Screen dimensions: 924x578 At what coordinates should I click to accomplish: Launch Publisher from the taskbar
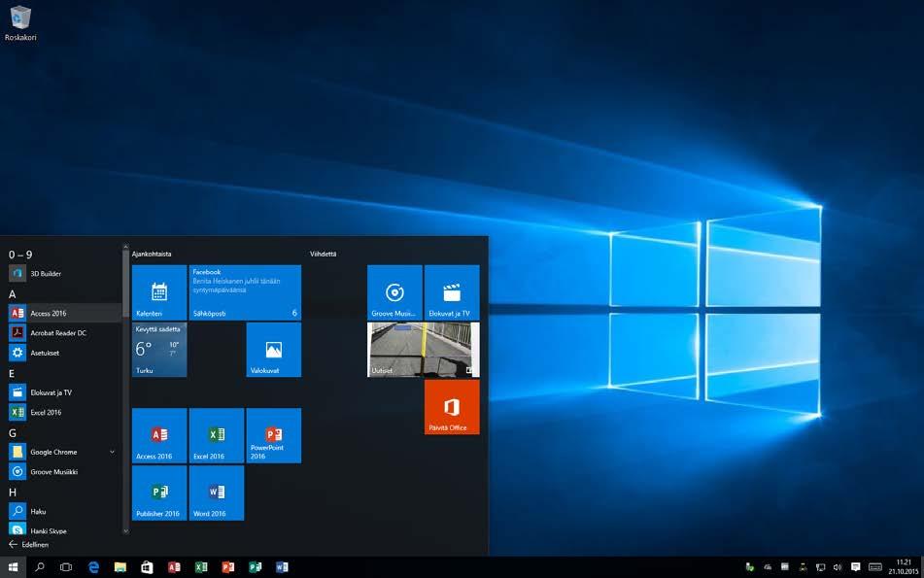(256, 566)
